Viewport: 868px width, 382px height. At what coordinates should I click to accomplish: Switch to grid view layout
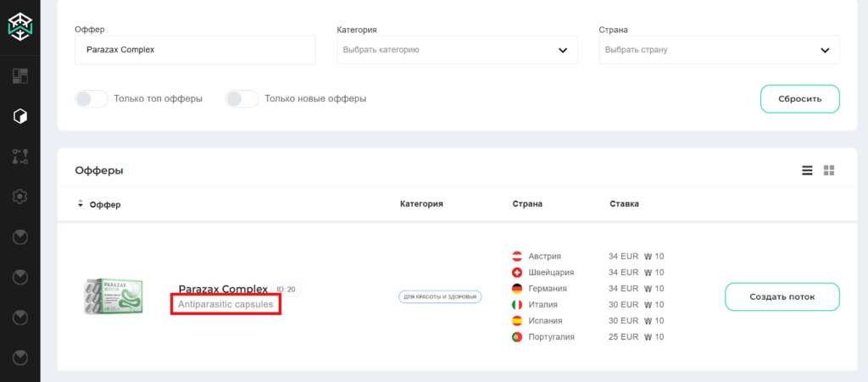pyautogui.click(x=829, y=170)
